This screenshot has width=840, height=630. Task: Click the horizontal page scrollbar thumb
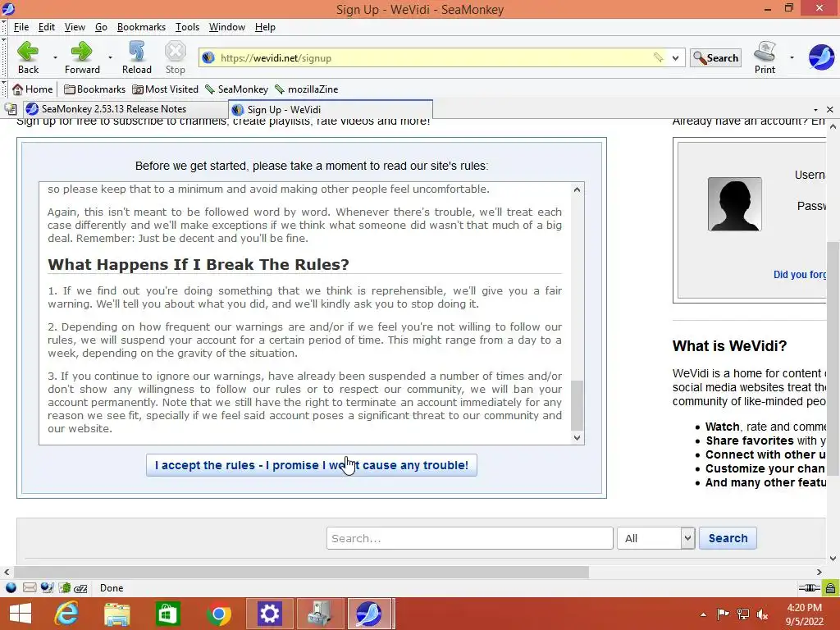pos(301,572)
